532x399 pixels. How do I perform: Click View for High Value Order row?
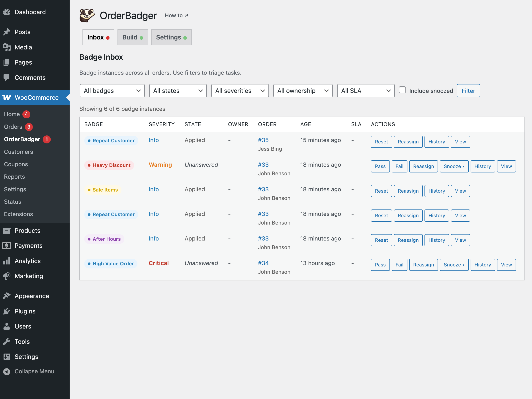click(x=506, y=265)
